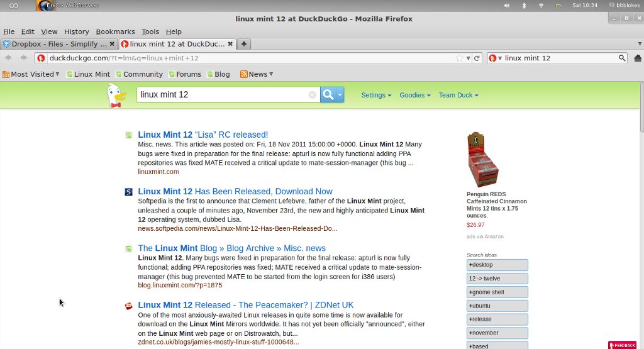The image size is (644, 349).
Task: Click the +release search idea button
Action: coord(497,319)
